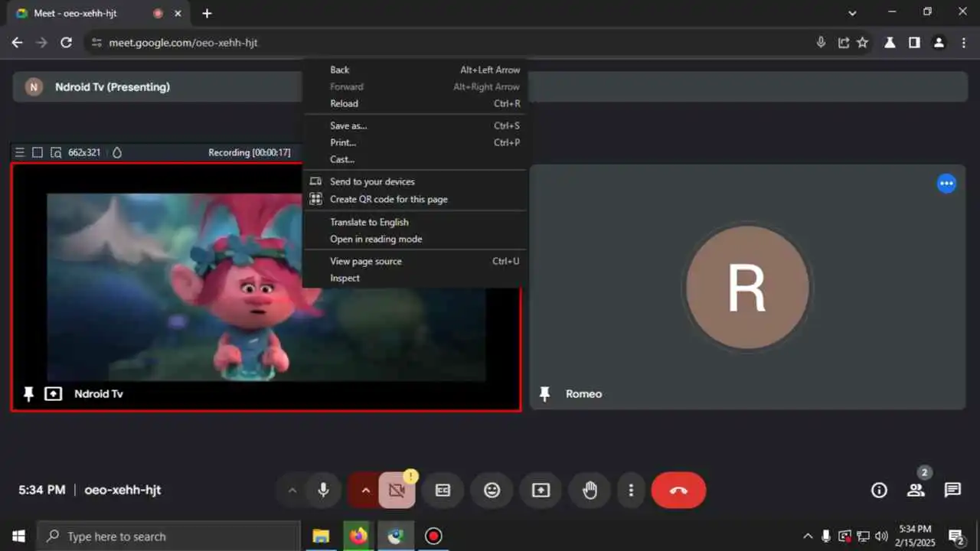Image resolution: width=980 pixels, height=551 pixels.
Task: Expand video settings chevron beside camera
Action: [x=365, y=491]
